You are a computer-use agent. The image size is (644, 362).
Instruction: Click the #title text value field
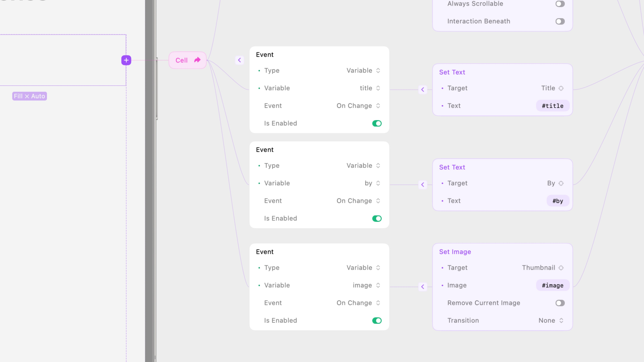point(552,106)
